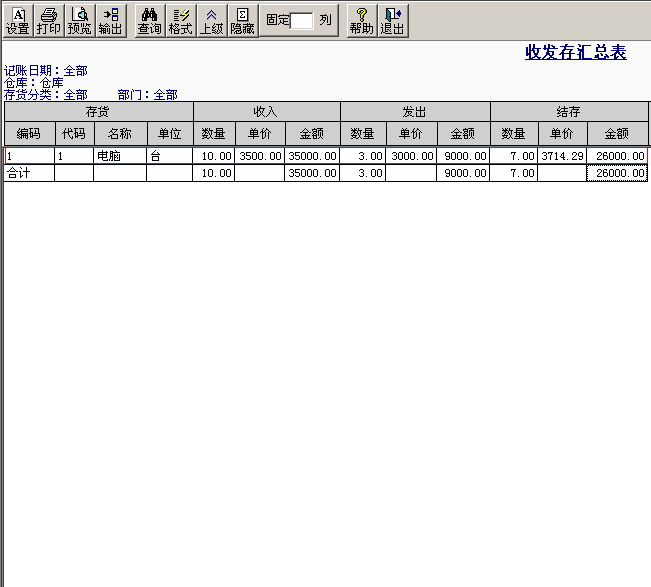
Task: Click the 打印 print icon
Action: point(49,21)
